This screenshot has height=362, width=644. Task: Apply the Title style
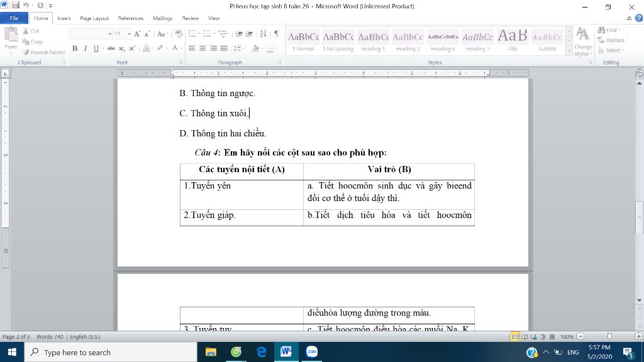513,41
